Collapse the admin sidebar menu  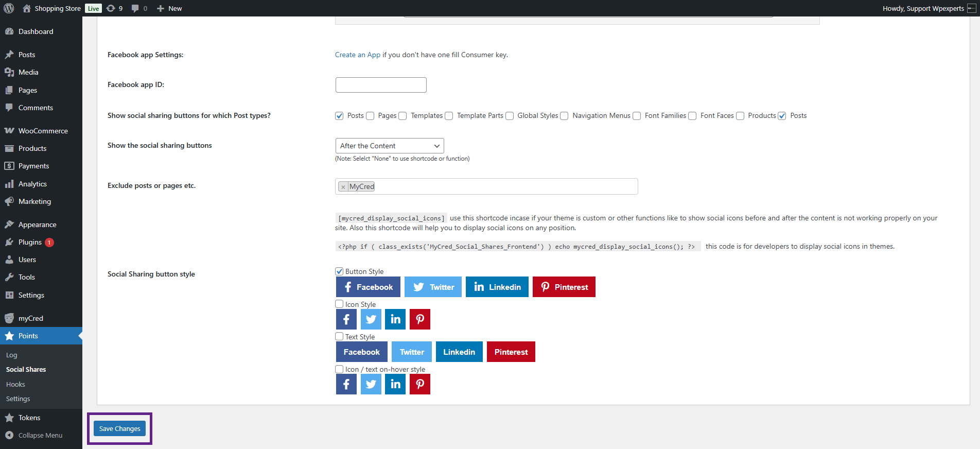coord(34,435)
